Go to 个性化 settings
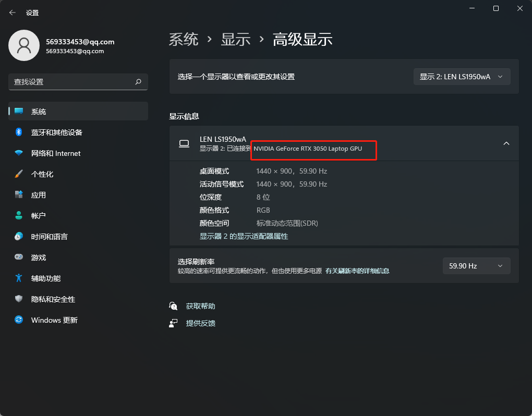This screenshot has width=532, height=416. coord(78,174)
